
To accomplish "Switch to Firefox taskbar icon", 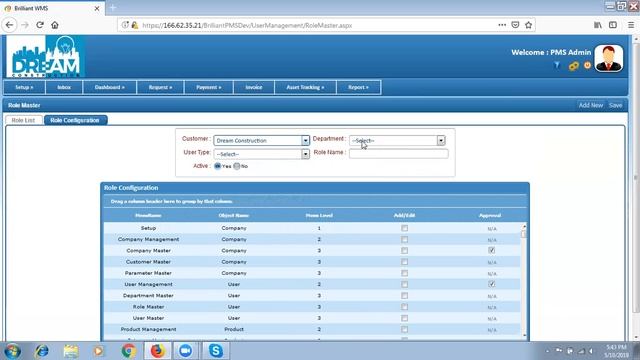I will (158, 351).
